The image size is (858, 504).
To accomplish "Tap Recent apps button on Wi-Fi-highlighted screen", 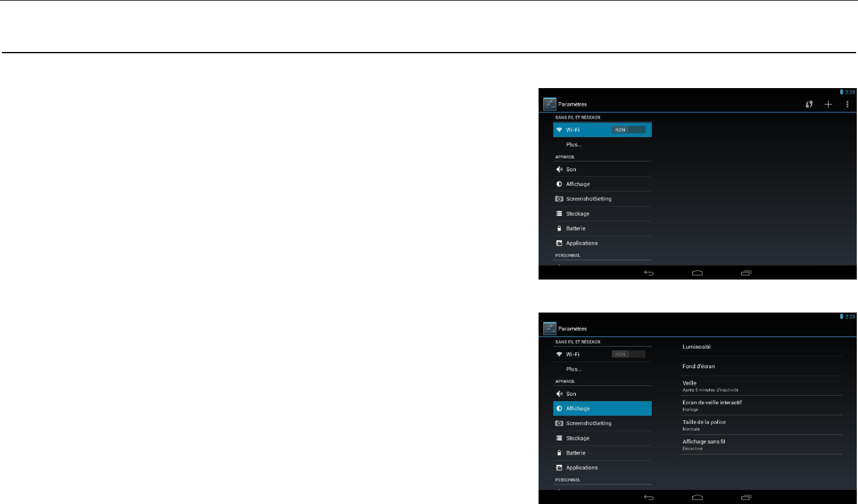I will (746, 273).
